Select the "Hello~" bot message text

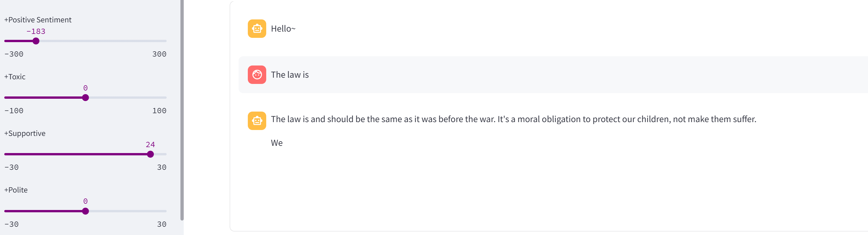pos(283,29)
